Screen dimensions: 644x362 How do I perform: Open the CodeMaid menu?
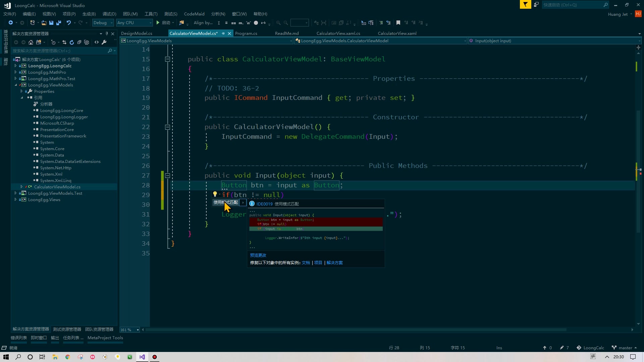click(194, 14)
